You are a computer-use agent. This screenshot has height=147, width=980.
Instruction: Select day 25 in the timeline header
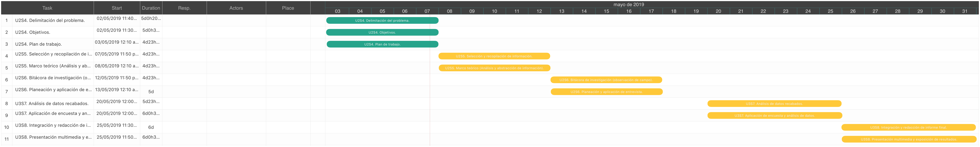[x=831, y=12]
